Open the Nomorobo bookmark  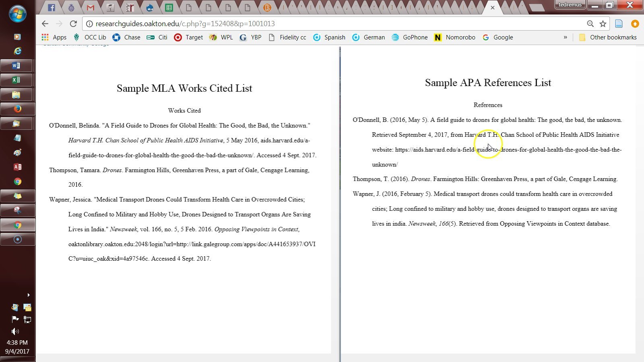point(455,37)
